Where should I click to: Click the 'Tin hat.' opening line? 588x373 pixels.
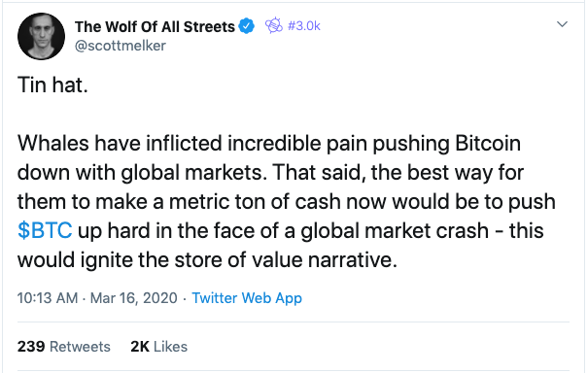[x=52, y=85]
